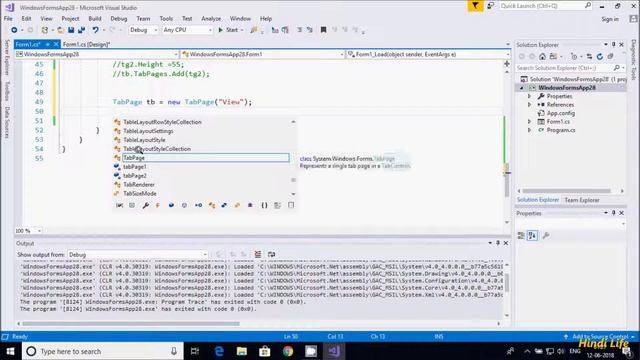Click the feedback icon beside Quick Launch
The height and width of the screenshot is (360, 640).
pos(491,6)
